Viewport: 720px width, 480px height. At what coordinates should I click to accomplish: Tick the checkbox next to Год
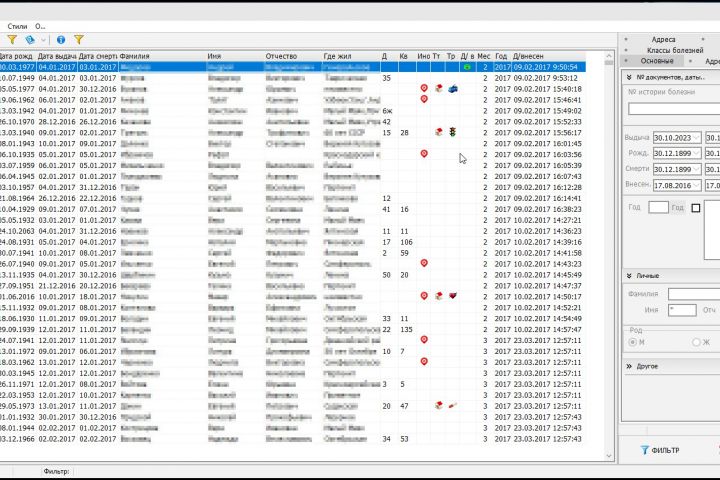[696, 208]
